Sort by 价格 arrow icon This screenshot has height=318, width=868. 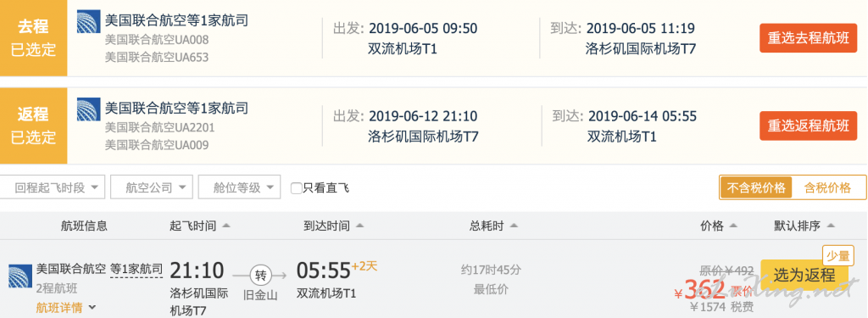click(x=733, y=226)
